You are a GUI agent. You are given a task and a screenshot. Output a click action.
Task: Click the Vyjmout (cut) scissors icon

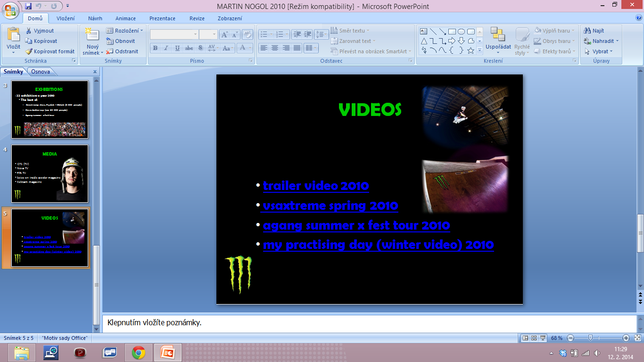point(29,31)
